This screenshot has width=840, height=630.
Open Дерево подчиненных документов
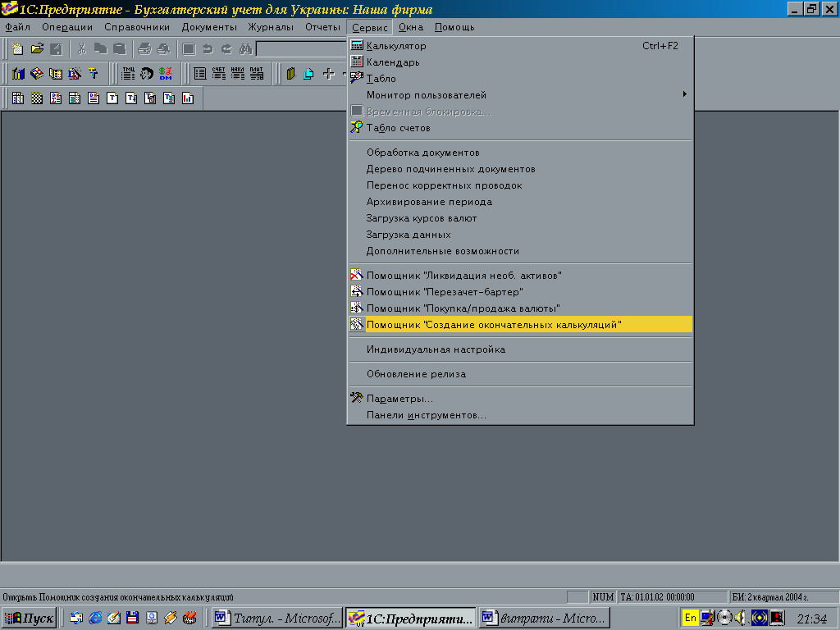point(520,169)
